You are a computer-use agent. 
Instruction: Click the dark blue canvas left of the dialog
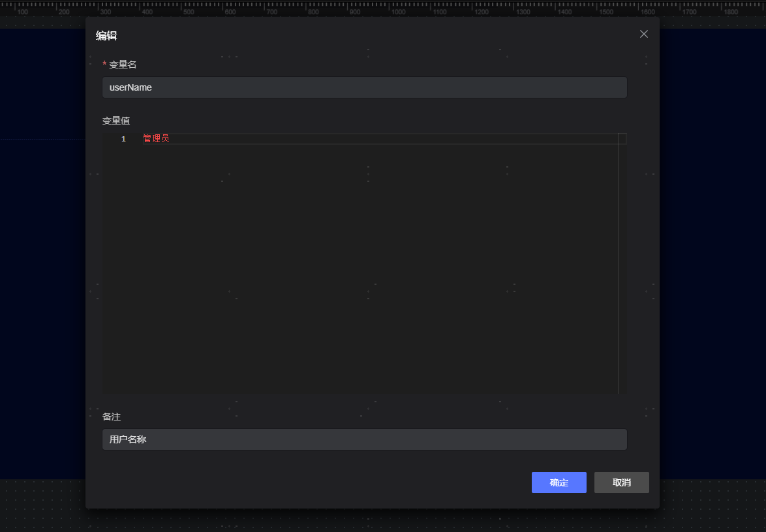[42, 261]
